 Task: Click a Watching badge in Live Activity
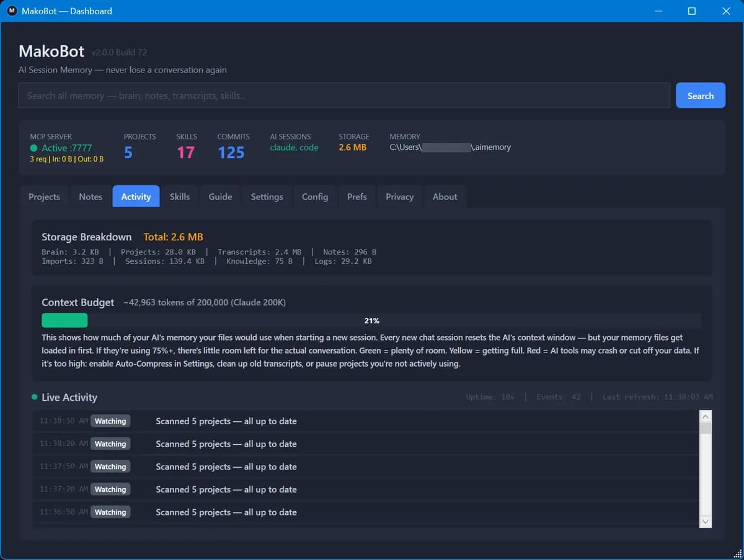110,421
